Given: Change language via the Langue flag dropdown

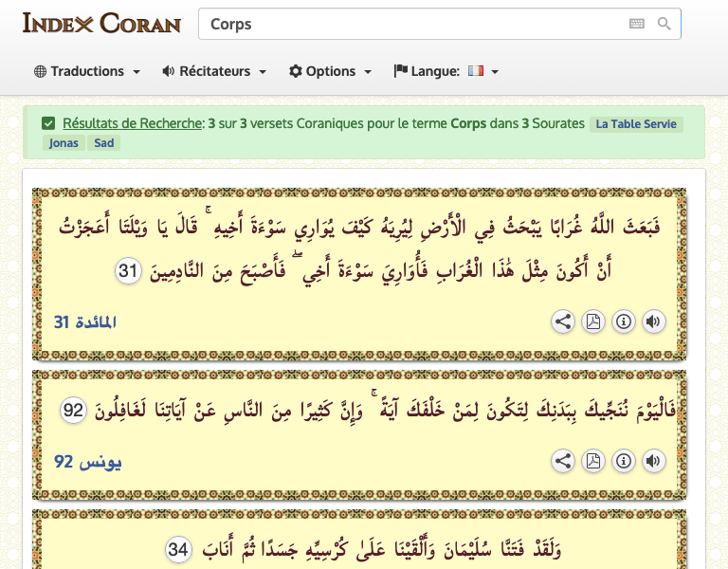Looking at the screenshot, I should coord(446,71).
